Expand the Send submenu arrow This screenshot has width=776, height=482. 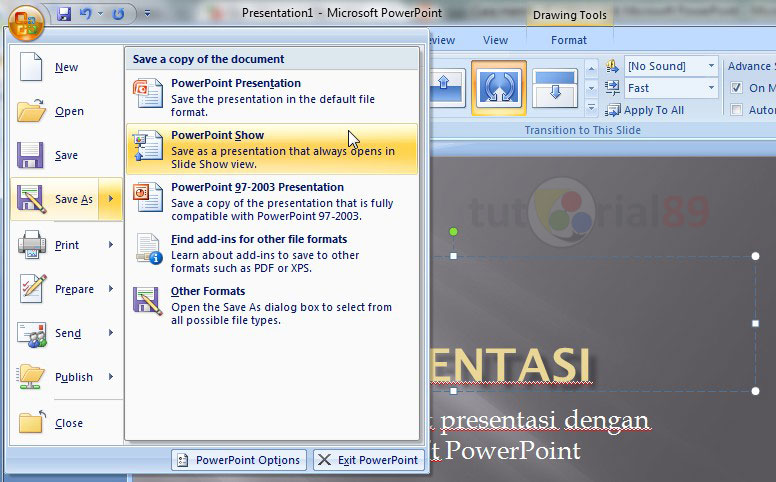(111, 333)
